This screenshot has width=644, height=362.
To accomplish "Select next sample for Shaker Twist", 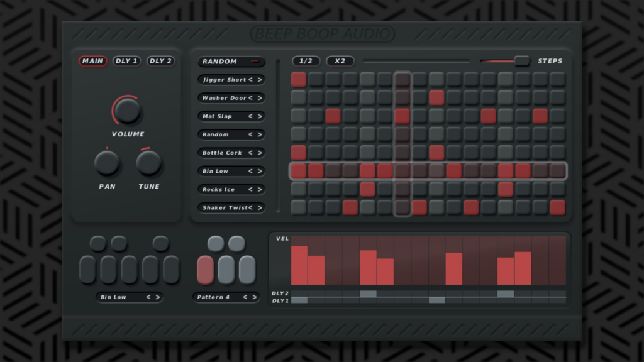I will point(260,207).
